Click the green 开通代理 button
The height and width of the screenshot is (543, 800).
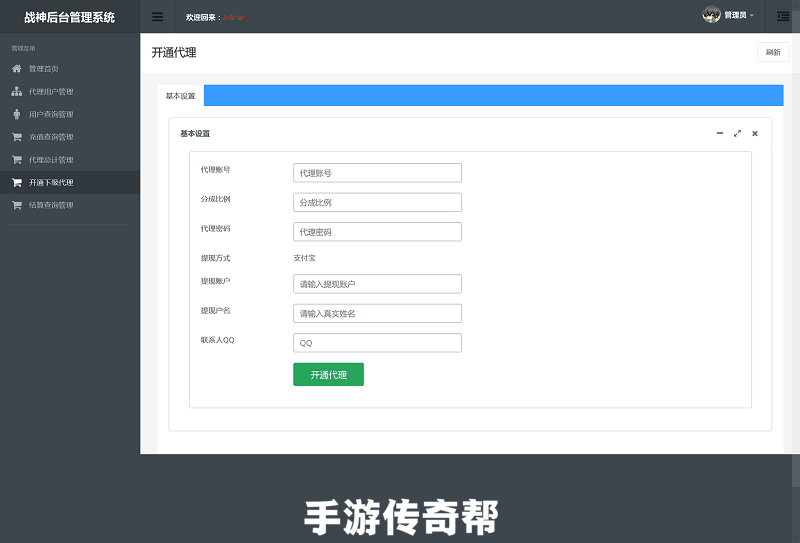(x=329, y=375)
